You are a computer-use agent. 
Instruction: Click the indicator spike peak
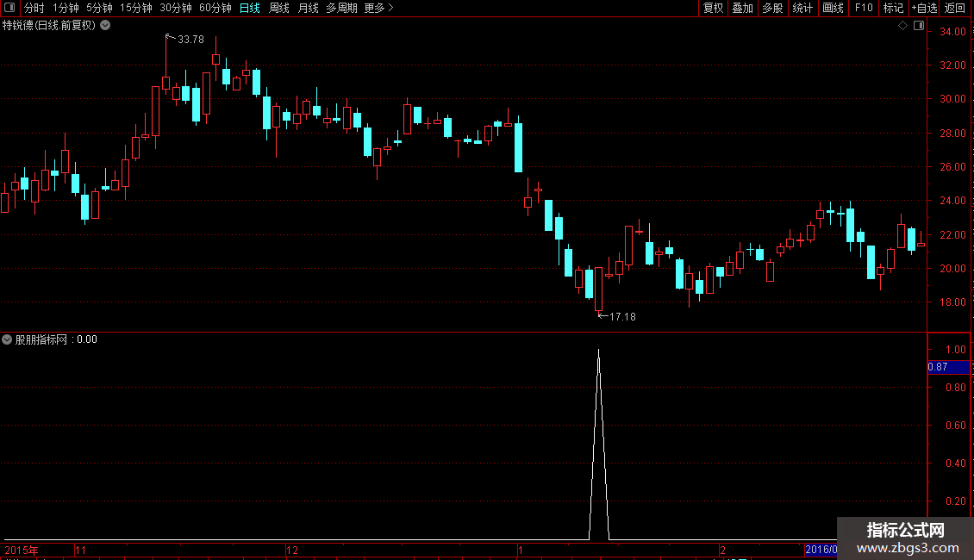599,352
